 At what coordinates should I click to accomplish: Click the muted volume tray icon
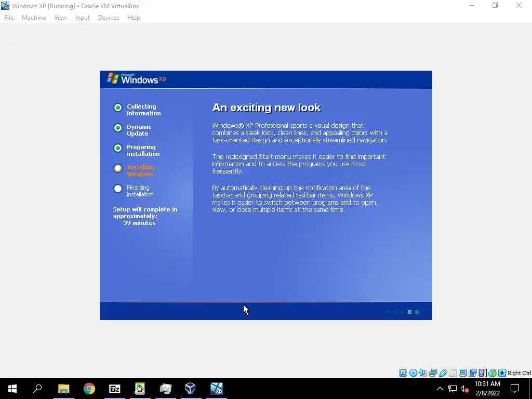coord(465,389)
